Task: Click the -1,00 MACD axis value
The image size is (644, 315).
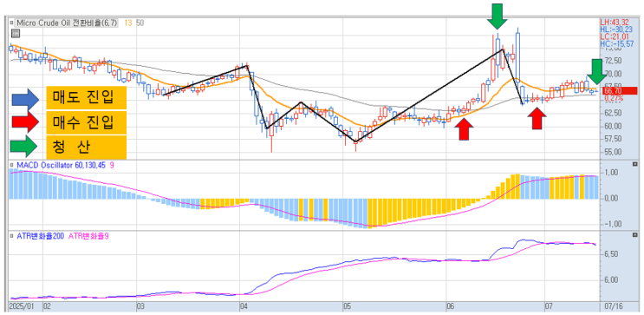Action: coord(612,224)
